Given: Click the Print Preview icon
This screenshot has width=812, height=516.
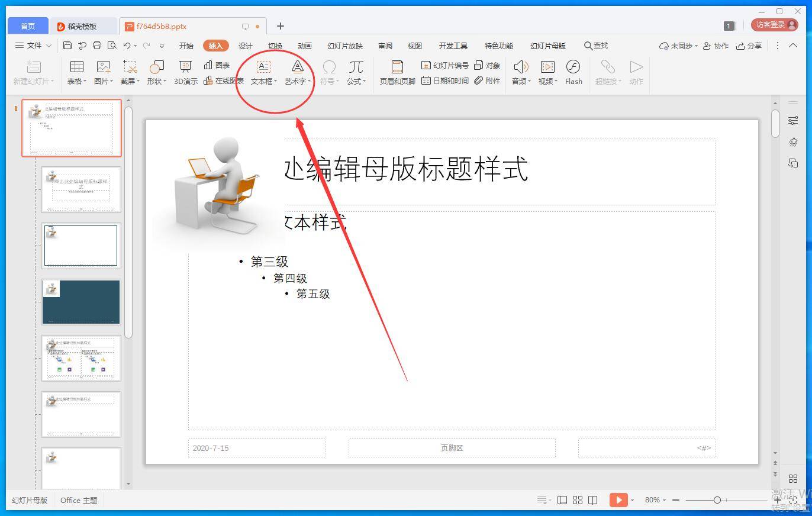Looking at the screenshot, I should tap(112, 46).
